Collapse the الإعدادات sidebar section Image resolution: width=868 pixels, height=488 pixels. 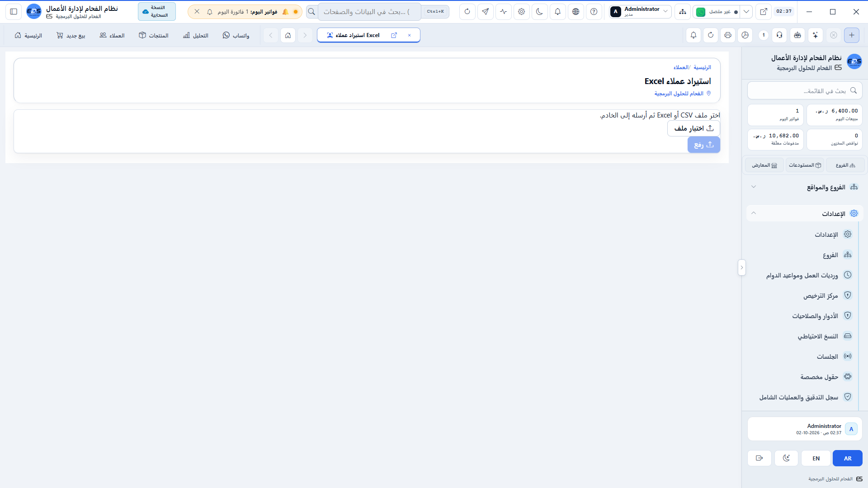pyautogui.click(x=805, y=214)
